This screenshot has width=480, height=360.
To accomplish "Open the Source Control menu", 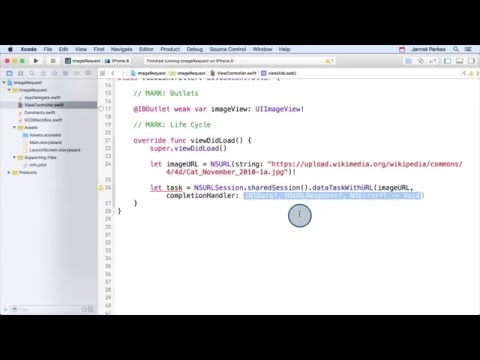I will (x=228, y=49).
